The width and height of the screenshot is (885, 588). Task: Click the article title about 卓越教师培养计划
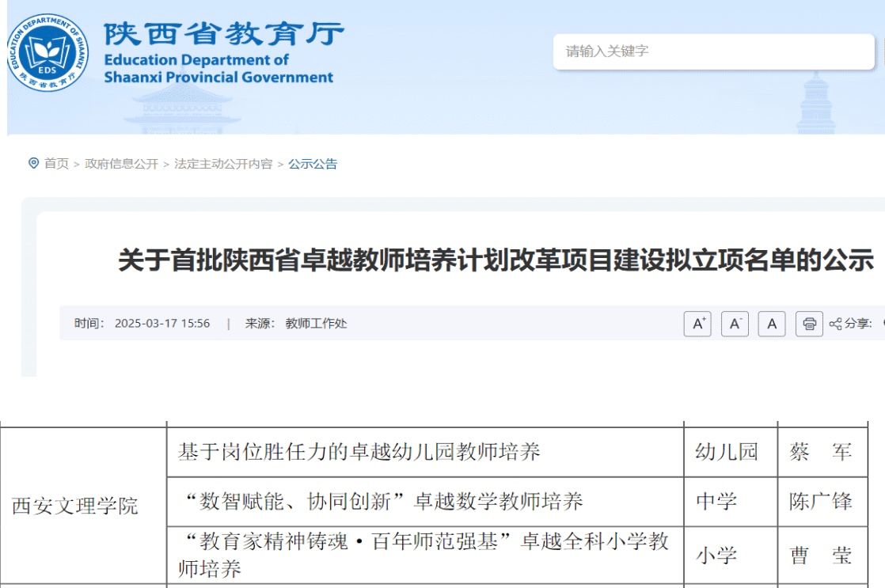pos(496,260)
